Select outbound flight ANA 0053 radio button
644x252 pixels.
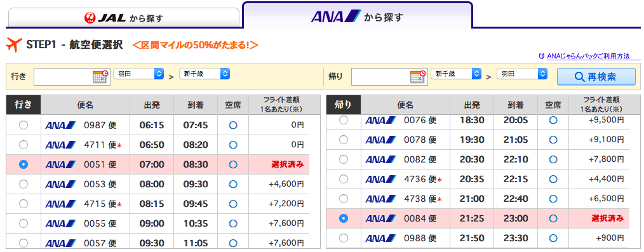[x=23, y=184]
